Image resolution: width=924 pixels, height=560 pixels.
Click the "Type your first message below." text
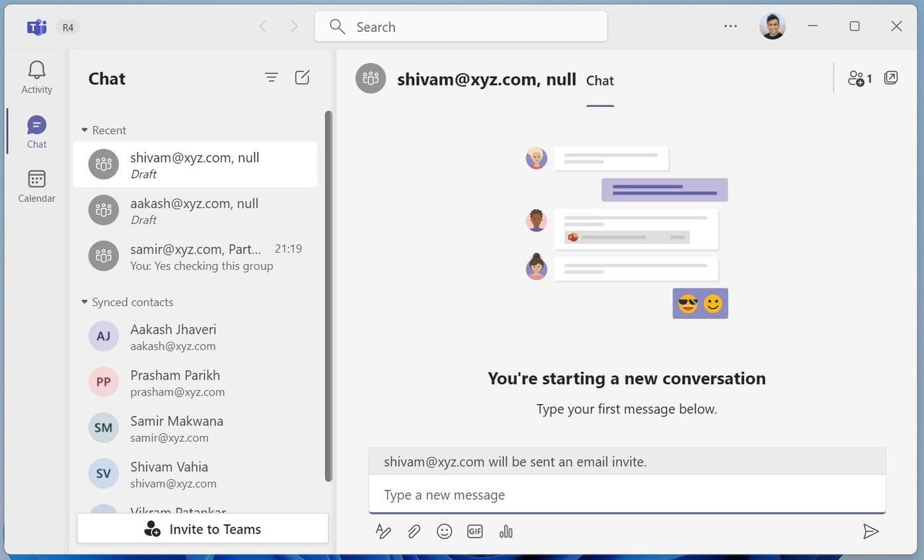pos(627,409)
